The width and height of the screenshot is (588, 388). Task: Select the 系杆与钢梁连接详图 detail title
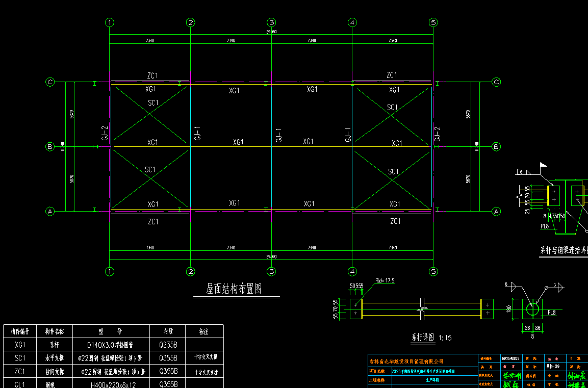tap(564, 250)
